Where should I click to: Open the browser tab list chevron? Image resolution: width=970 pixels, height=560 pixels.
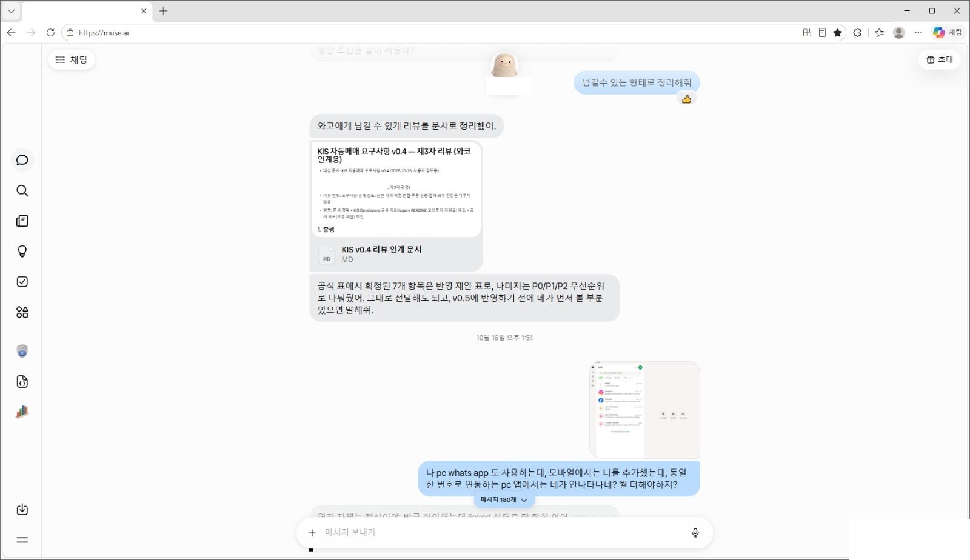[x=11, y=11]
